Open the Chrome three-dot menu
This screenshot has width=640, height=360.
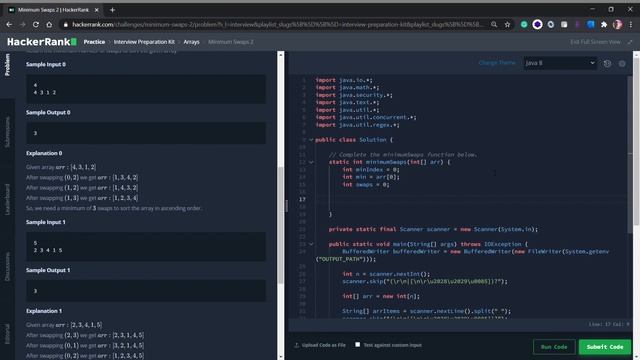(631, 24)
